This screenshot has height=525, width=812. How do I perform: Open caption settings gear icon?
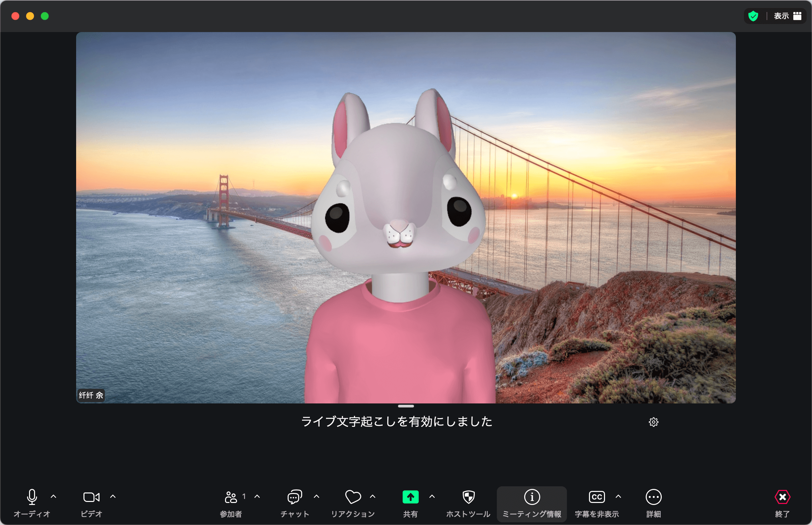coord(653,422)
